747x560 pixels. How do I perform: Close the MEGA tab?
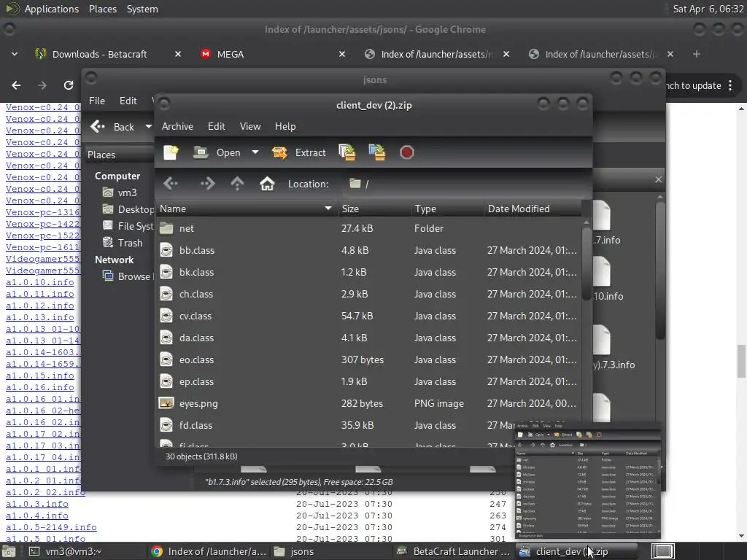click(342, 54)
